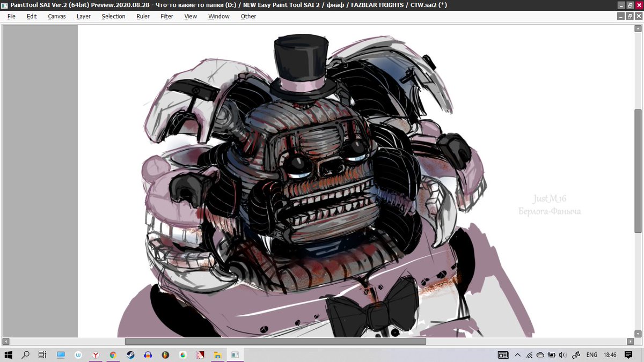Open the Window menu
This screenshot has height=362, width=644.
218,16
